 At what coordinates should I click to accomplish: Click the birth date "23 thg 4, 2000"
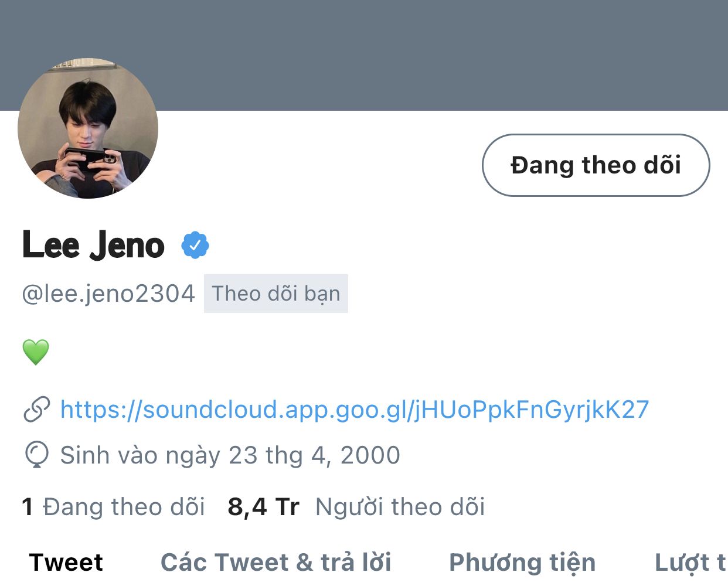click(x=314, y=455)
